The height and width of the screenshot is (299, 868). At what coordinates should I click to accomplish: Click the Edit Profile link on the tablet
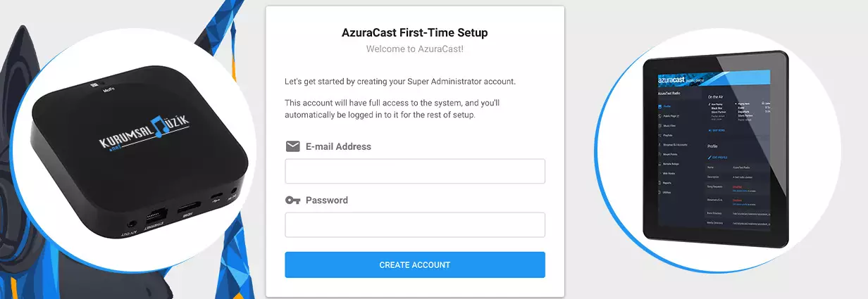point(721,156)
